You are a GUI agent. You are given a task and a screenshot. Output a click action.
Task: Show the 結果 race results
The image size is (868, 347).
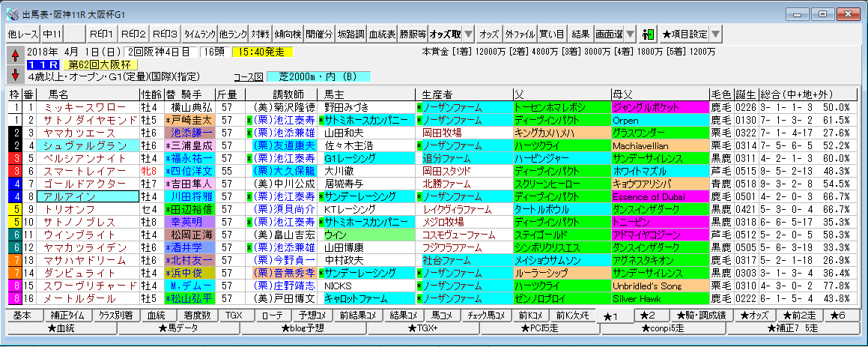pyautogui.click(x=580, y=34)
